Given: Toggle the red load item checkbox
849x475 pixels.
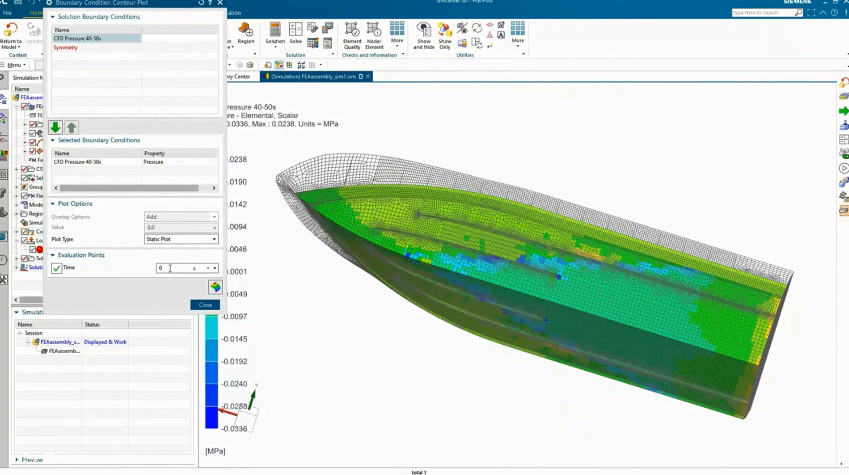Looking at the screenshot, I should pos(32,249).
